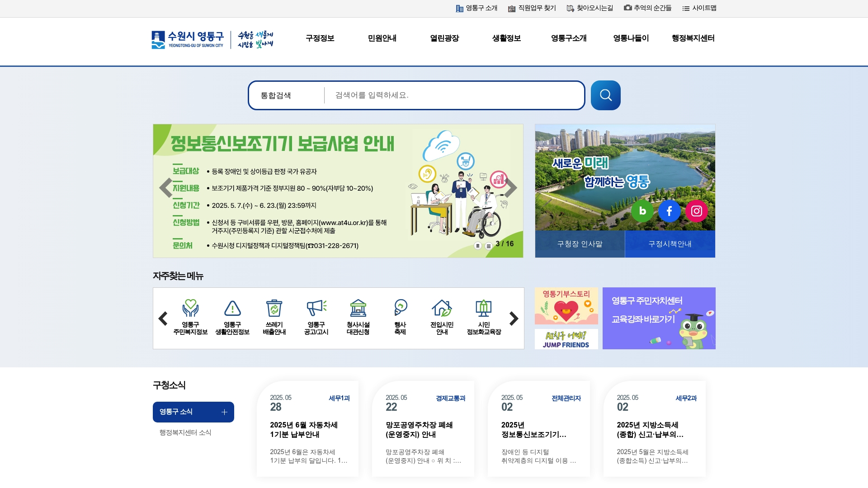Open news card 2025년 정보통신보조기기

[539, 429]
